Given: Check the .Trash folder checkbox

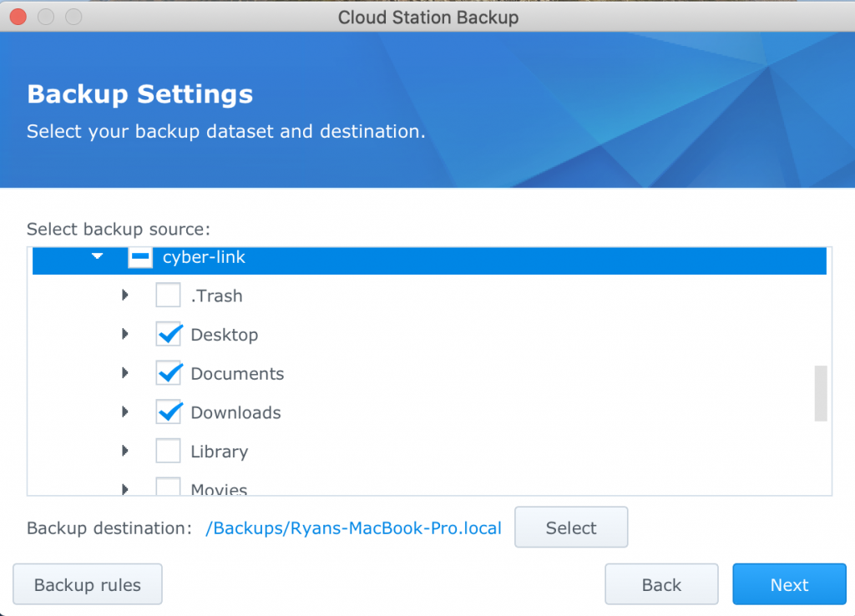Looking at the screenshot, I should 168,295.
